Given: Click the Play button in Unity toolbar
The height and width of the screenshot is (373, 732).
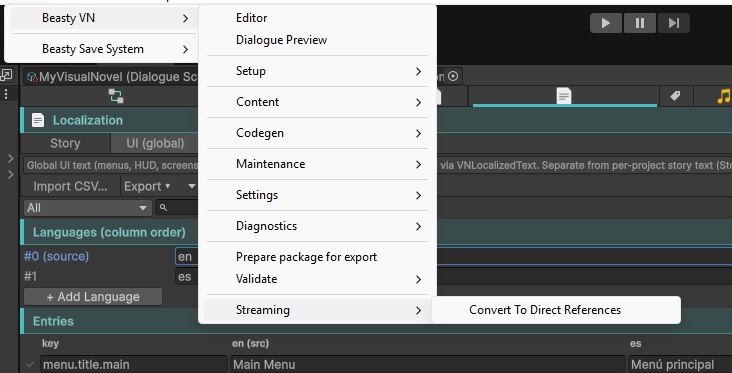Looking at the screenshot, I should pyautogui.click(x=606, y=23).
